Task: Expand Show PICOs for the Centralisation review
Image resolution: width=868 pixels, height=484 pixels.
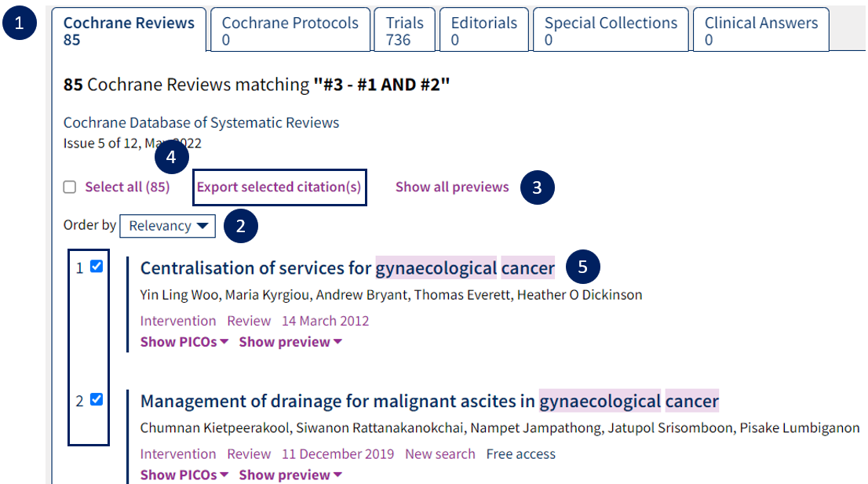Action: [184, 342]
